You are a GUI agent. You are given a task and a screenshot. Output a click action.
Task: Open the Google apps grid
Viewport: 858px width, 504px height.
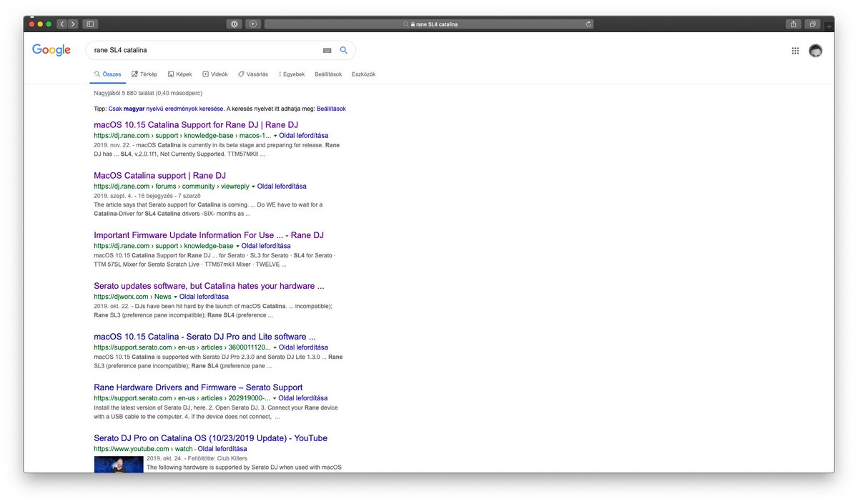pos(795,51)
